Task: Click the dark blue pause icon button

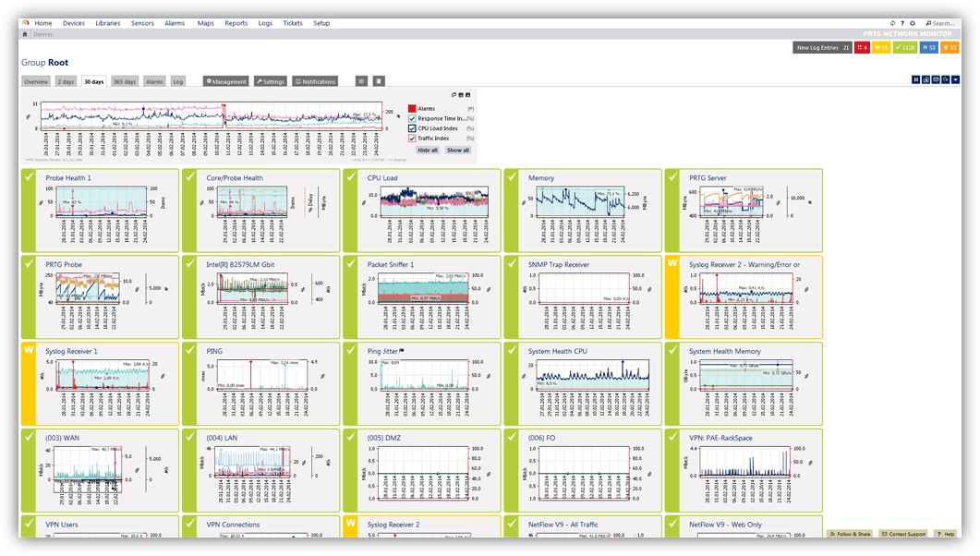Action: 916,80
